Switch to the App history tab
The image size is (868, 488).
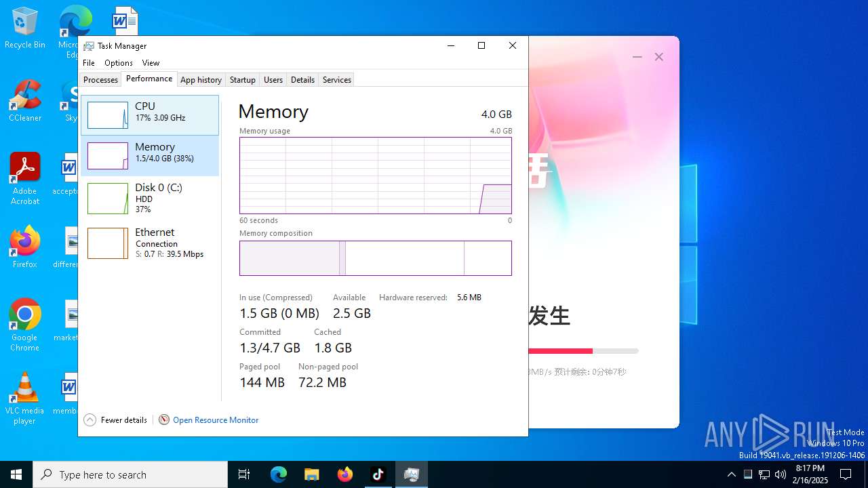point(201,80)
